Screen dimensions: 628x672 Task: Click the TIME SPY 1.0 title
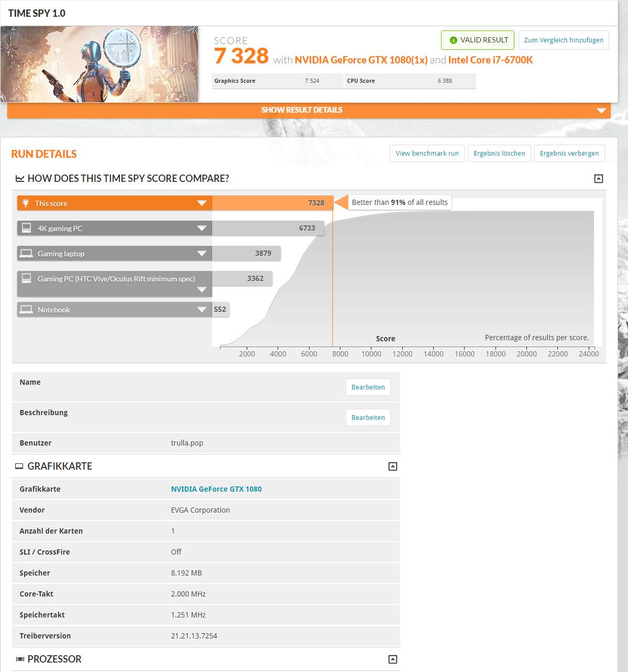37,13
